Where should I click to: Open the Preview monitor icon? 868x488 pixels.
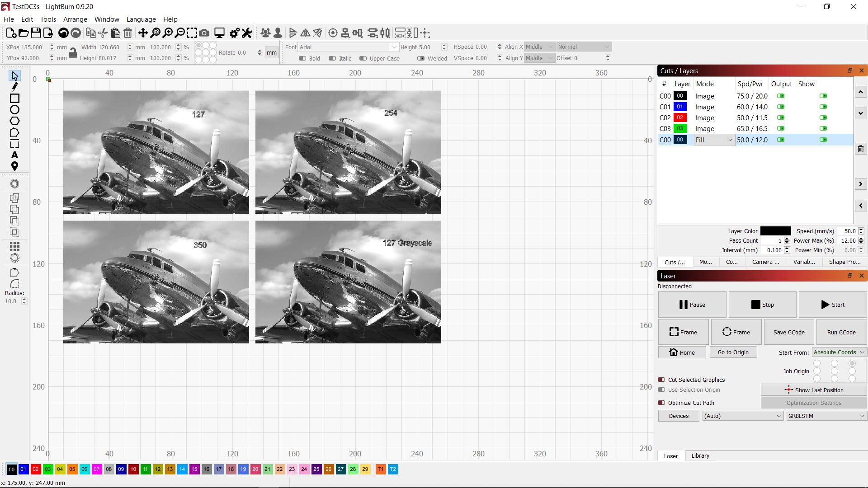219,33
